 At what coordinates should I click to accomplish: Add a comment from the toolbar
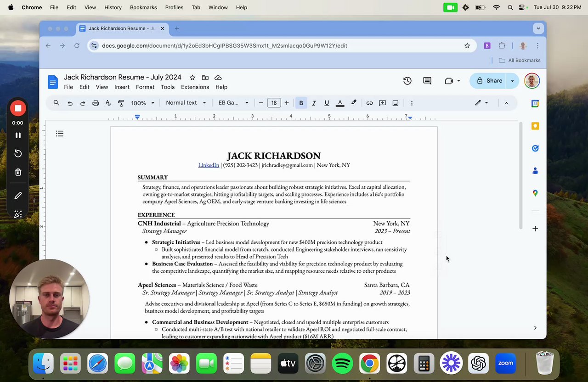(382, 103)
